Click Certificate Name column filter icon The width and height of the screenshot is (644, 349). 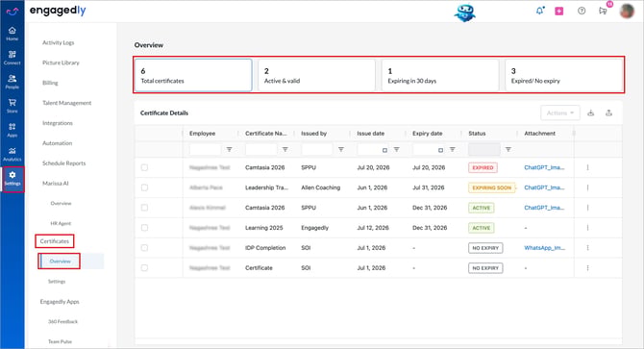pyautogui.click(x=285, y=149)
